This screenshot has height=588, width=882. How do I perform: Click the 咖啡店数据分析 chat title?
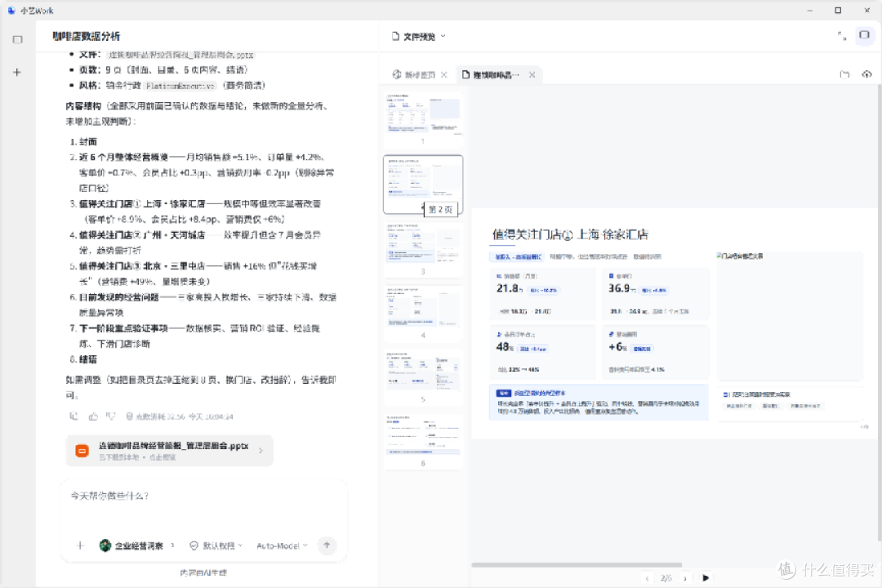pos(86,37)
